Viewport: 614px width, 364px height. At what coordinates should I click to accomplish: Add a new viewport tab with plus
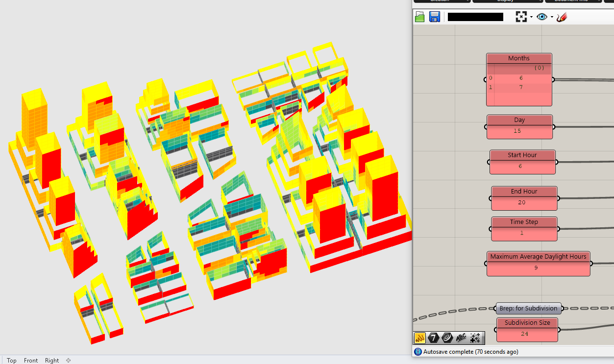68,360
